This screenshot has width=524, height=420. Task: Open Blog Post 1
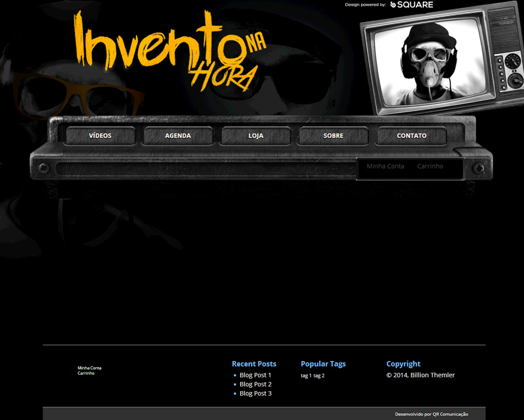[x=255, y=375]
